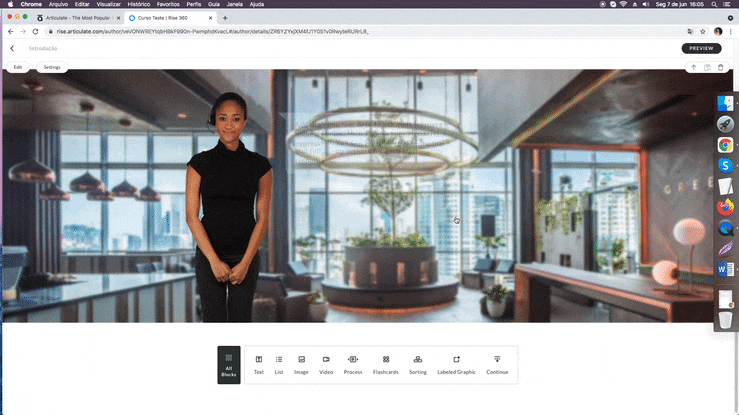Screen dimensions: 739x415
Task: Go back using the left chevron arrow
Action: (12, 48)
